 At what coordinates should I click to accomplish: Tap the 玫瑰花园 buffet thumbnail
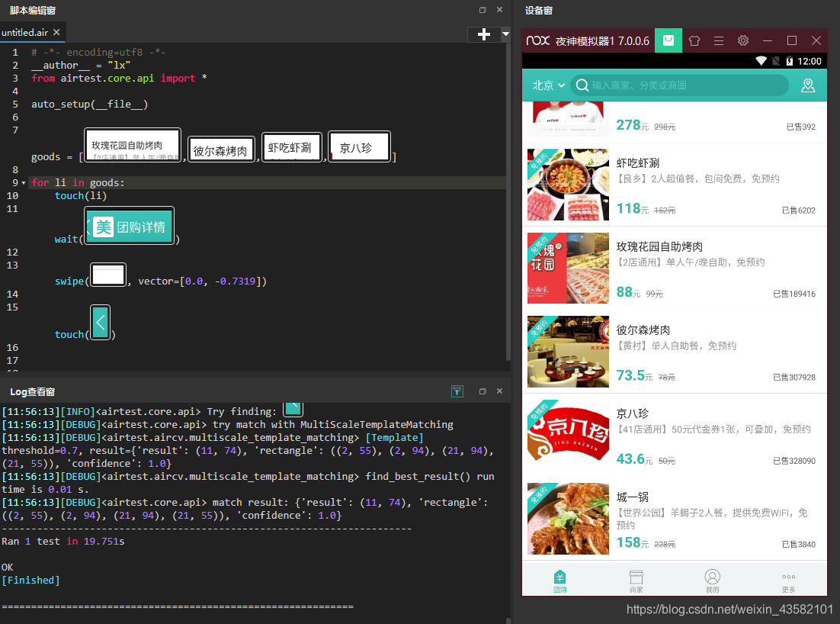pos(568,268)
